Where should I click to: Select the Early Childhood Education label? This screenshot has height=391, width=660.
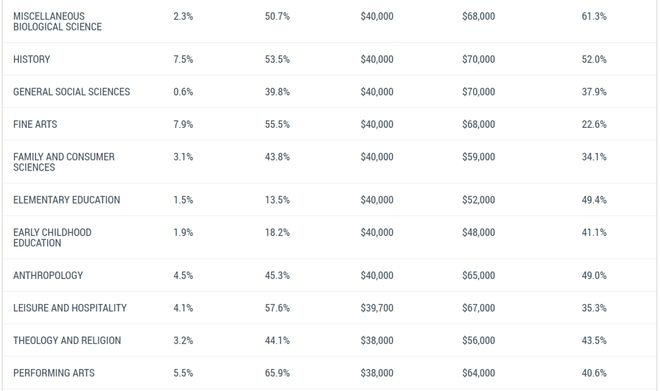[52, 238]
